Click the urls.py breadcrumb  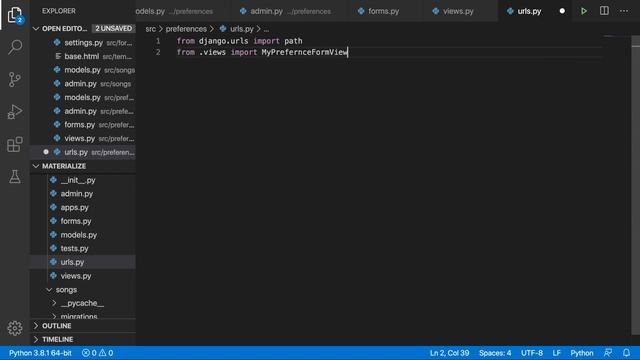point(237,29)
